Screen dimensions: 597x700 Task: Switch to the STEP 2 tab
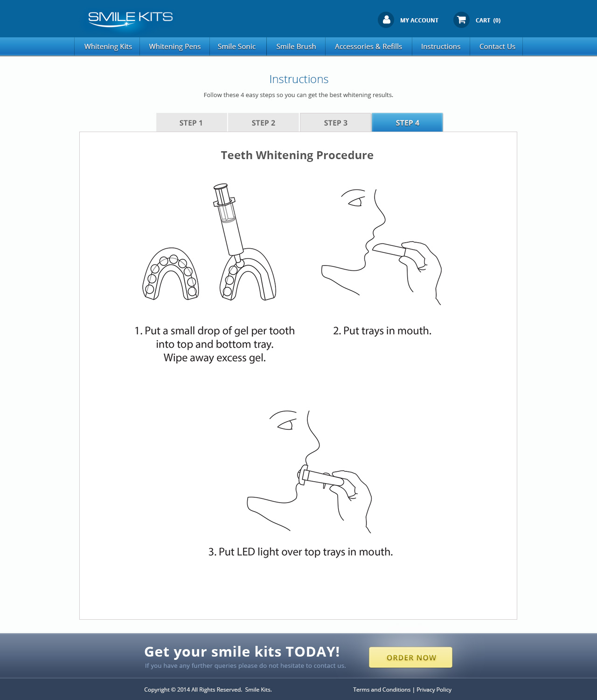point(264,123)
